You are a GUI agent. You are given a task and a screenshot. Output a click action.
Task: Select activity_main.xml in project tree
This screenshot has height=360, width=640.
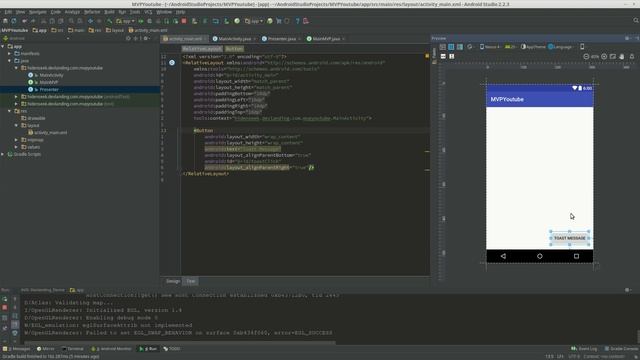click(51, 133)
